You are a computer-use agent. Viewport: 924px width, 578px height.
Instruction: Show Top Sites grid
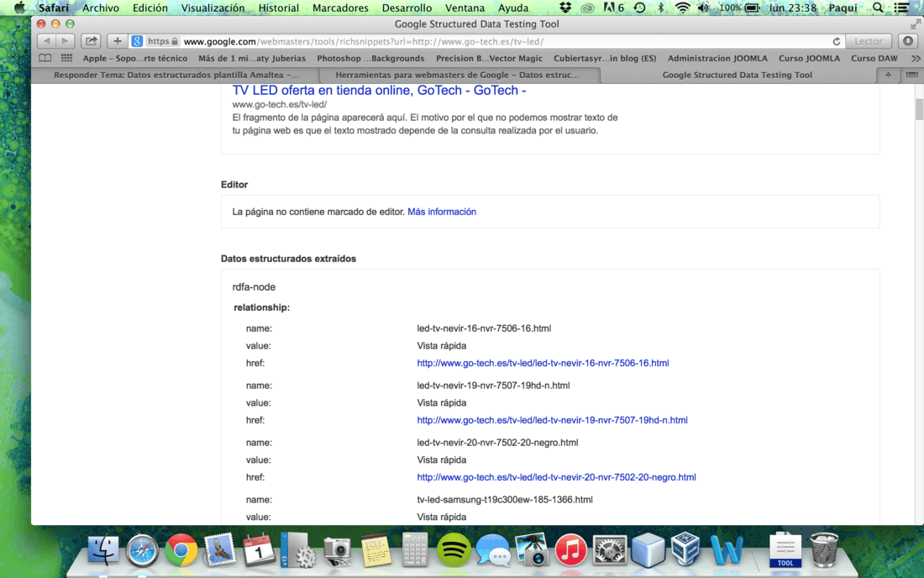coord(66,58)
